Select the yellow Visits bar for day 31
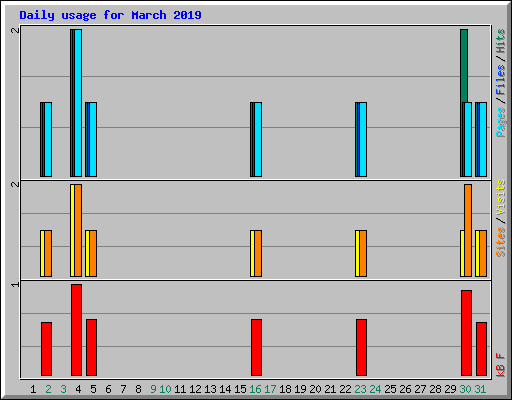This screenshot has height=400, width=512. point(477,253)
